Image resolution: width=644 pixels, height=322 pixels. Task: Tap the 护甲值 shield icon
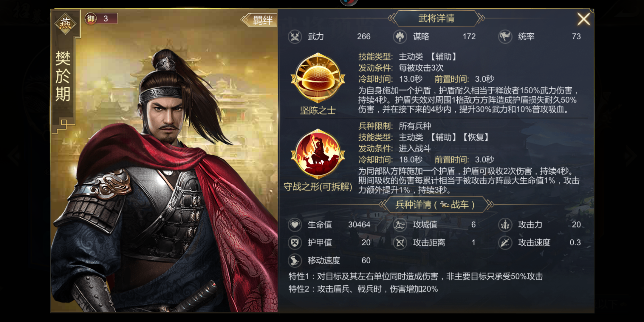(295, 242)
